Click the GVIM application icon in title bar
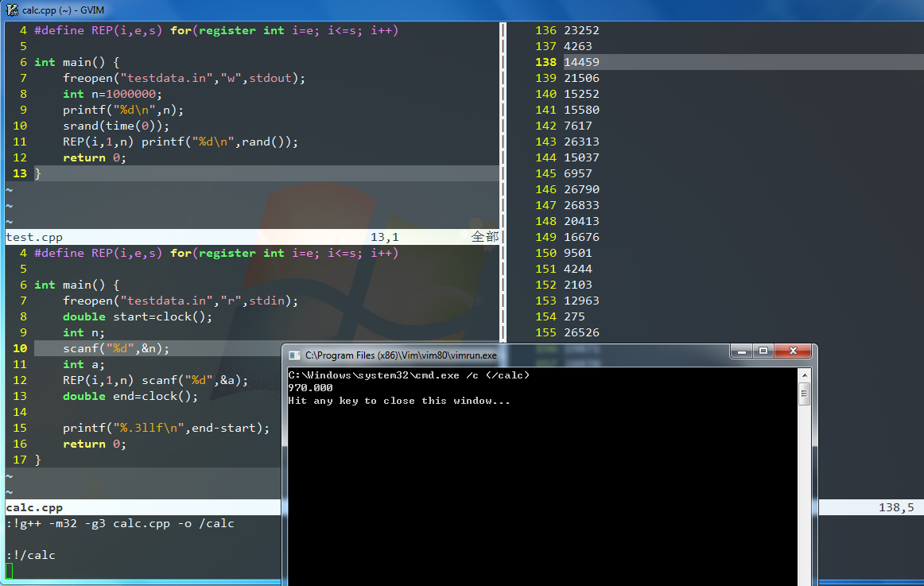924x586 pixels. point(11,10)
